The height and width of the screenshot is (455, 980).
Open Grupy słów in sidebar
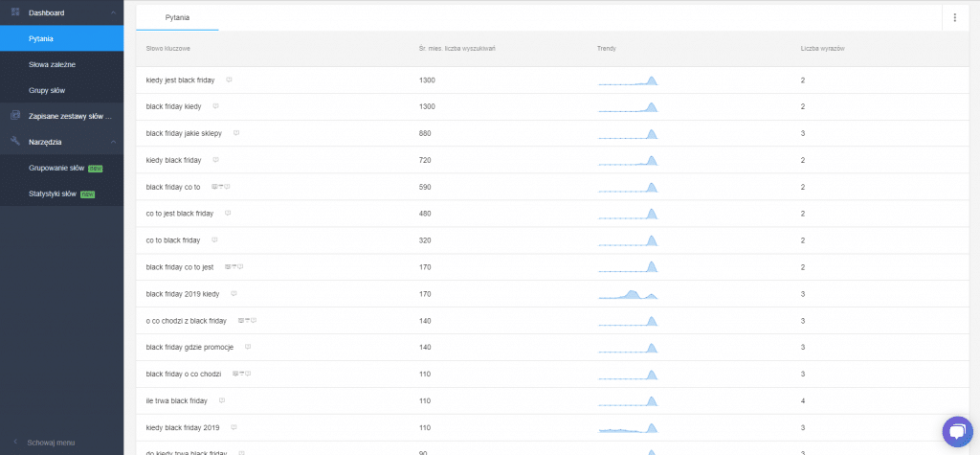tap(48, 90)
